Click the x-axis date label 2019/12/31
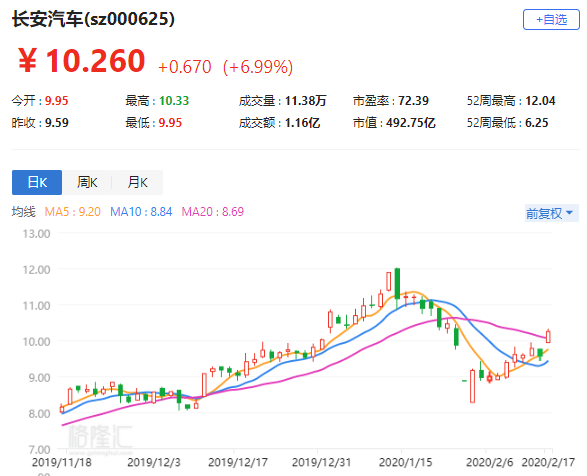The image size is (587, 476). 322,462
